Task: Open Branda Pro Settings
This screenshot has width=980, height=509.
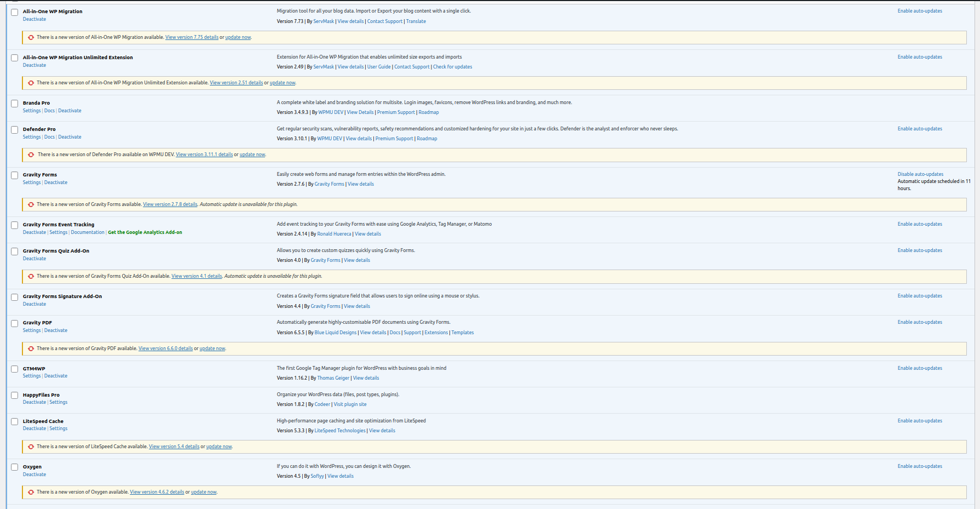Action: pos(32,111)
